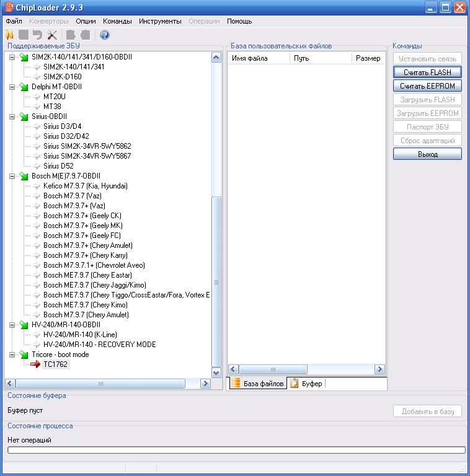
Task: Click the Загрузить EEPROM button
Action: (x=427, y=113)
